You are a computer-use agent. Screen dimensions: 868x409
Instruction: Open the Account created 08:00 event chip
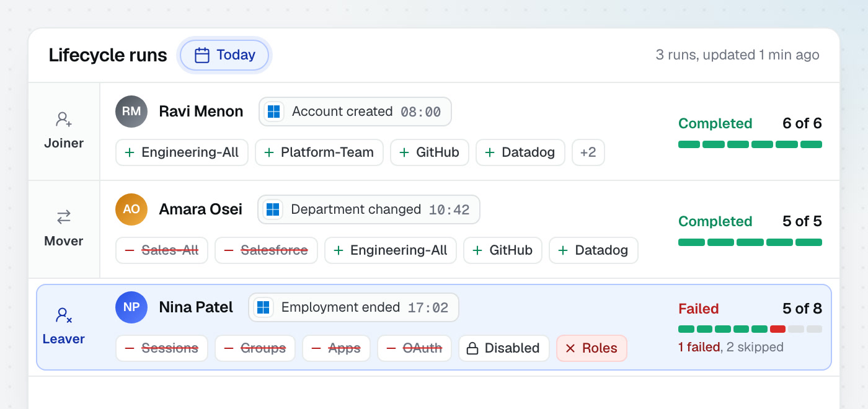coord(355,112)
